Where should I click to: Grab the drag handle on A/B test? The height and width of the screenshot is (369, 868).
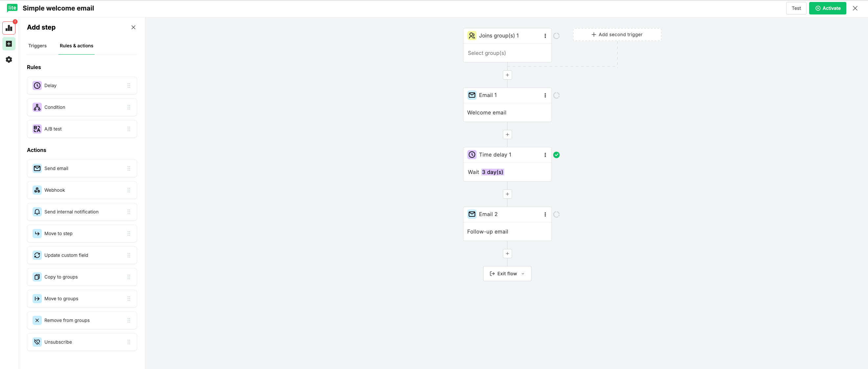click(x=129, y=129)
